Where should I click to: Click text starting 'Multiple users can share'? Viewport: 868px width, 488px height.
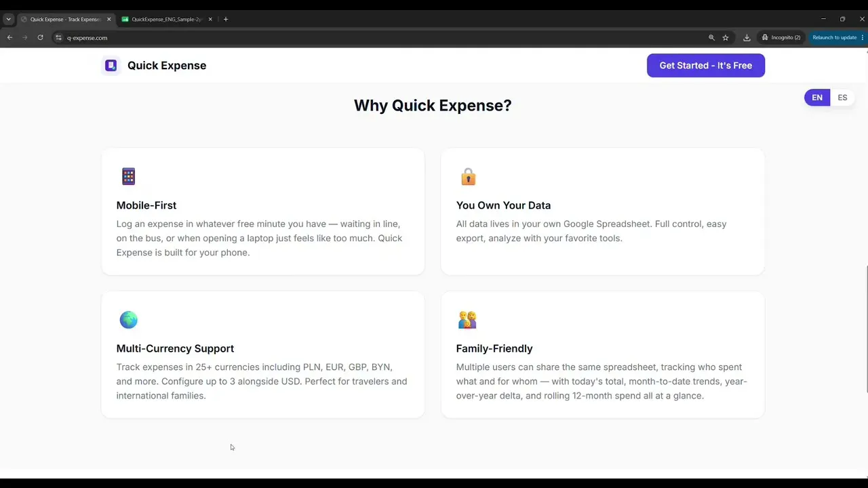tap(601, 381)
